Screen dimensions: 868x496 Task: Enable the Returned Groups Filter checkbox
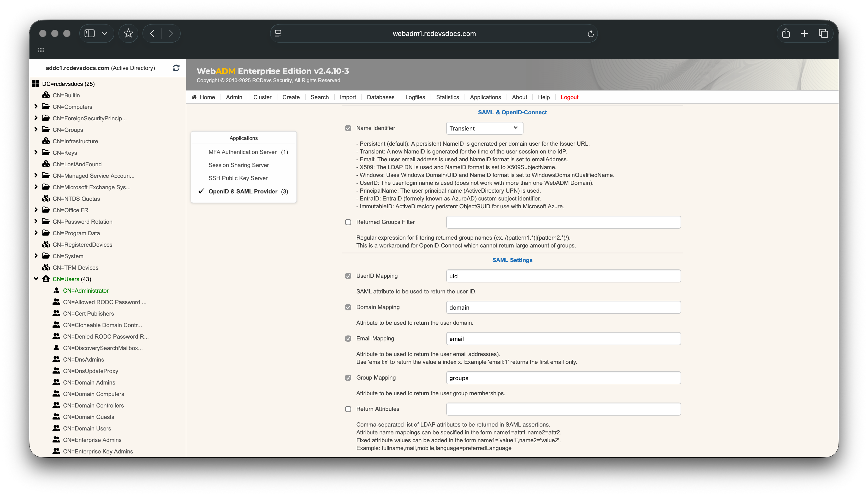[x=348, y=222]
